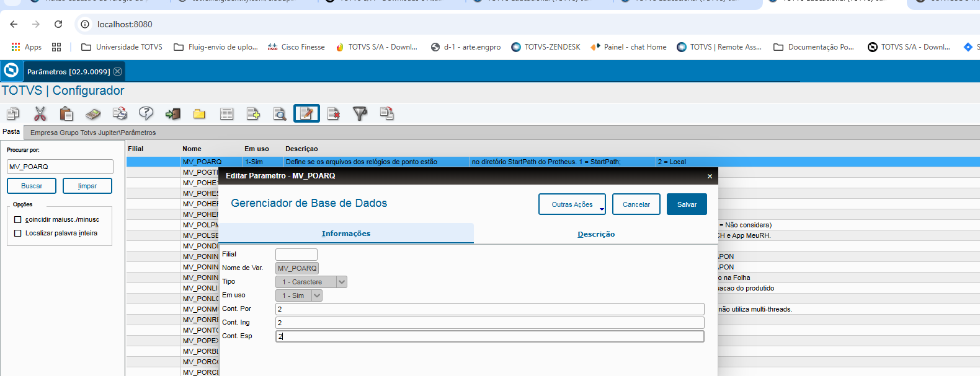Click the add new record icon
The height and width of the screenshot is (376, 980).
pos(253,113)
